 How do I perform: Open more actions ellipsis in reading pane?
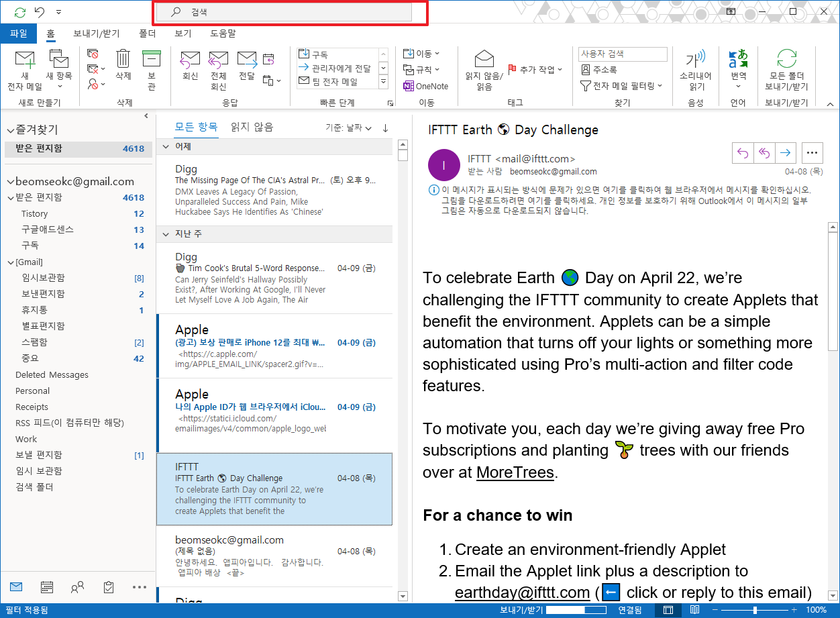click(x=812, y=152)
